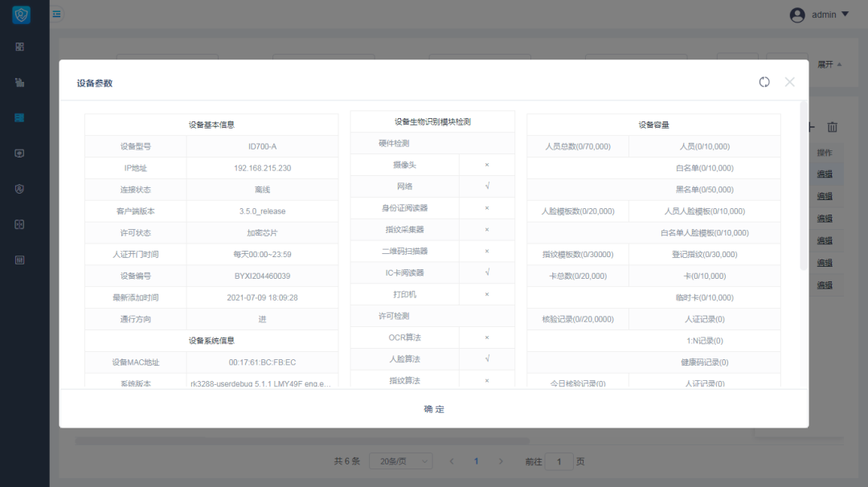Image resolution: width=868 pixels, height=487 pixels.
Task: Open the building icon menu item in sidebar
Action: tap(19, 82)
